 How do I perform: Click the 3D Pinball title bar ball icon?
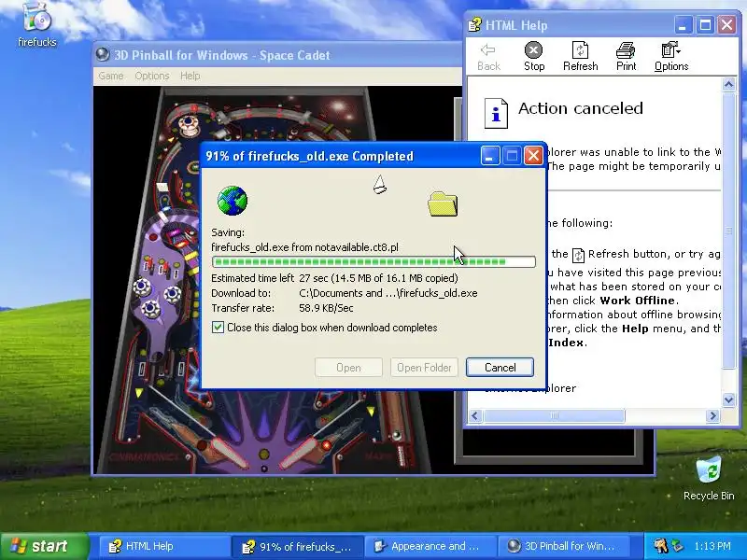click(x=103, y=55)
